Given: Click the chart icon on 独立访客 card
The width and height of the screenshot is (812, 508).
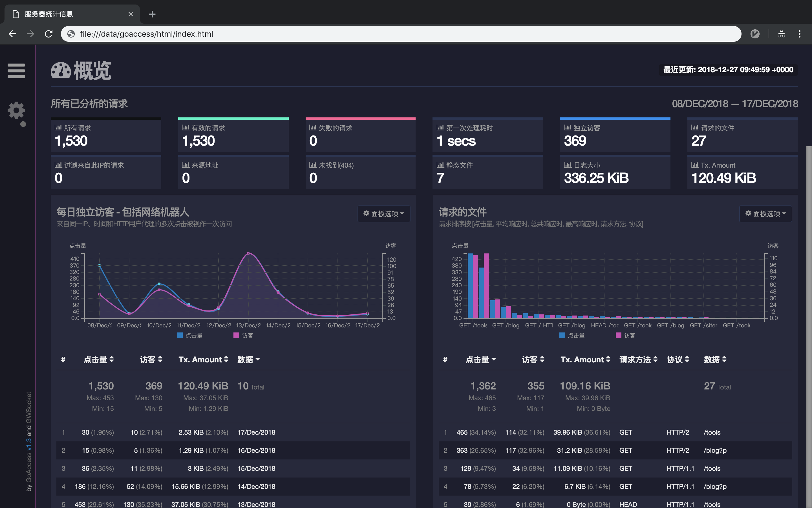Looking at the screenshot, I should 568,128.
